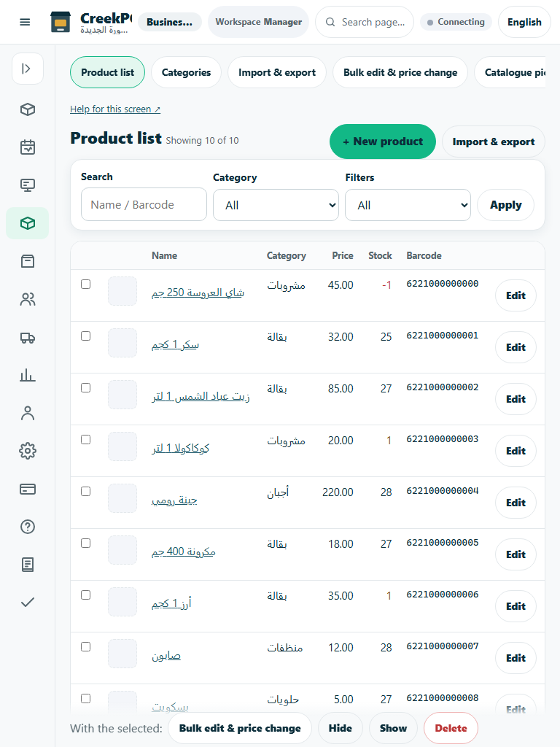Show the selected products
This screenshot has width=560, height=747.
[x=393, y=728]
